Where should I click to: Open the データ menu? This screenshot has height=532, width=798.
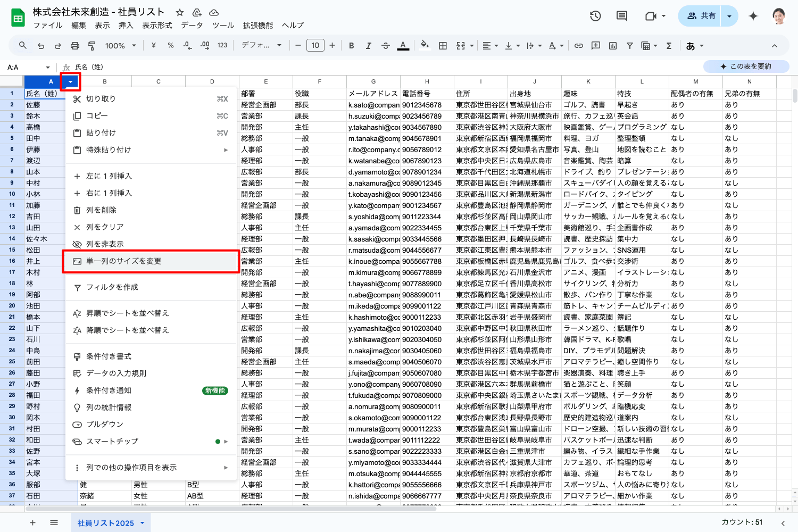(192, 26)
